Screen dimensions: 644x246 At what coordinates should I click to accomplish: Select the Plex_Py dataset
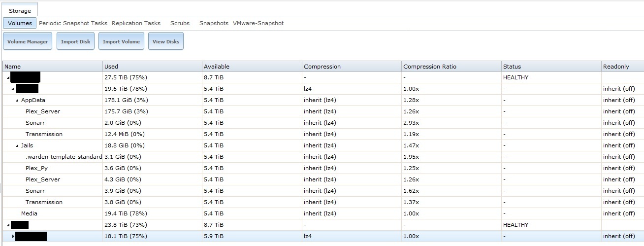(x=36, y=168)
